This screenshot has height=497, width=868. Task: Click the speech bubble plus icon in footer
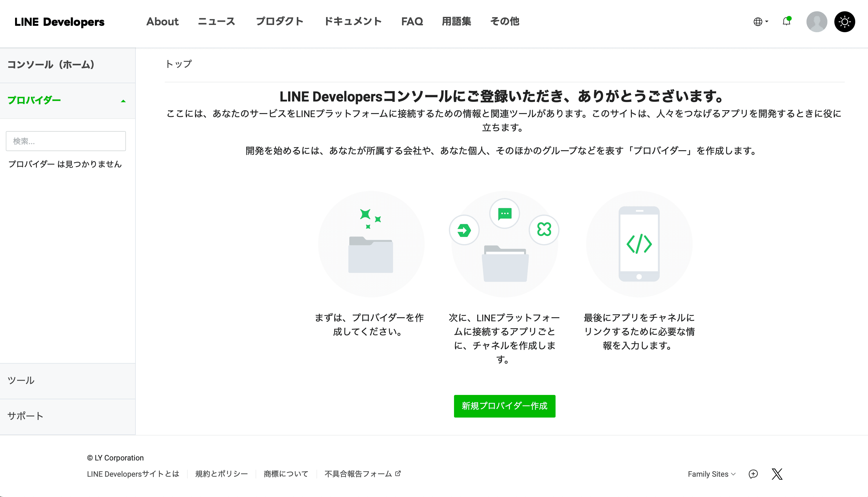(753, 474)
